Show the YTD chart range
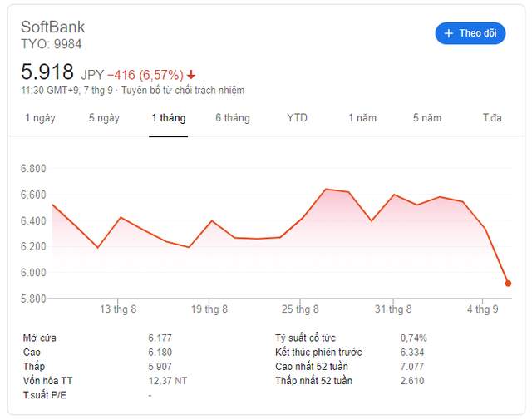 (297, 118)
